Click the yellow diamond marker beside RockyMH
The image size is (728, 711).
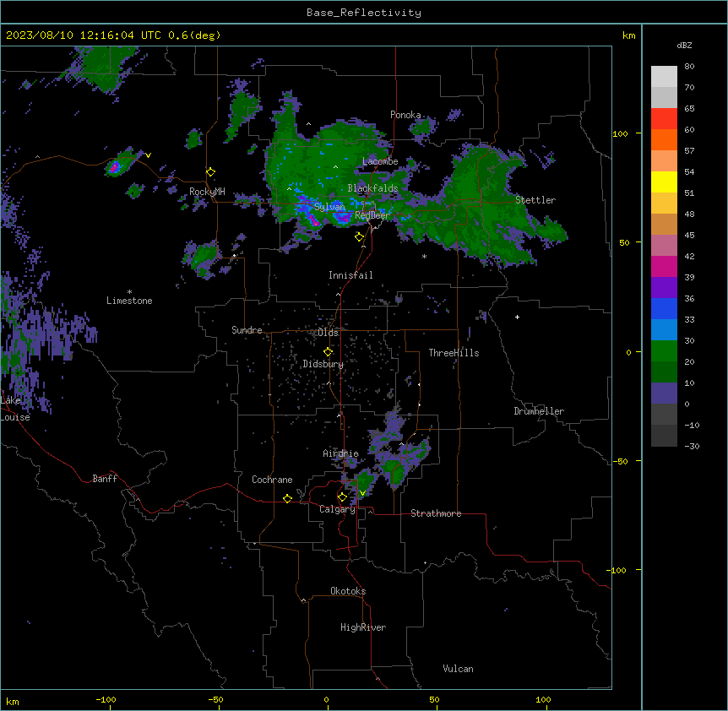pos(211,172)
